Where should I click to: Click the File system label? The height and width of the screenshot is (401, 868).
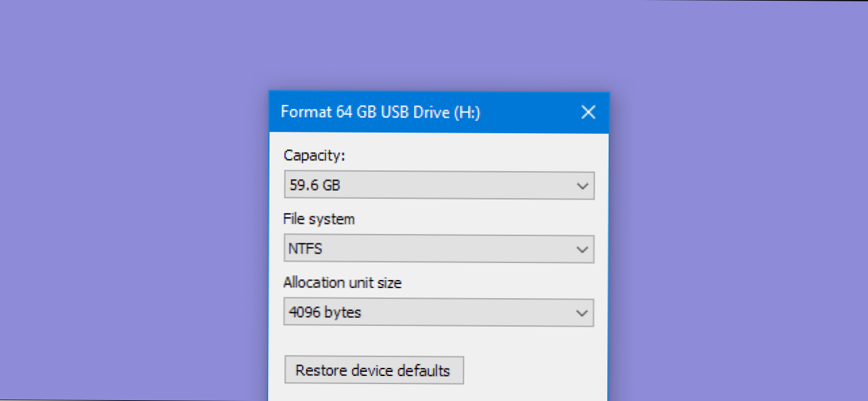(x=319, y=219)
